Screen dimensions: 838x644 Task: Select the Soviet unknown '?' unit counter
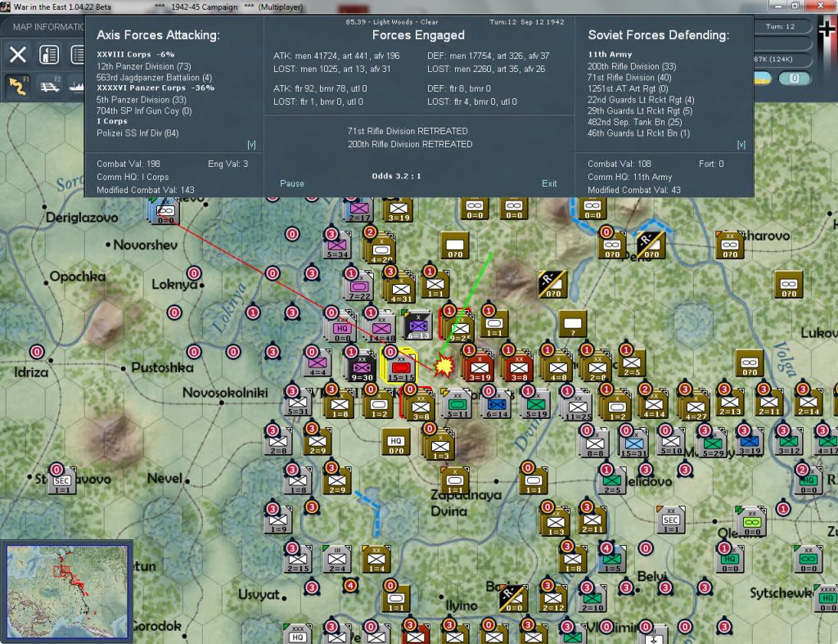[x=572, y=324]
